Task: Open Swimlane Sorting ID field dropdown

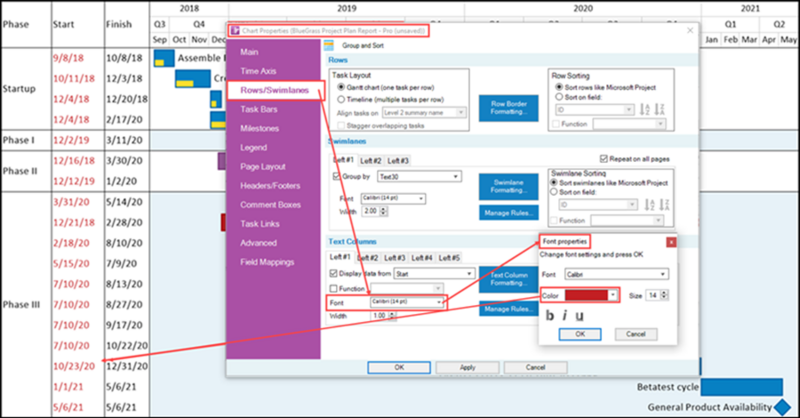Action: coord(598,205)
